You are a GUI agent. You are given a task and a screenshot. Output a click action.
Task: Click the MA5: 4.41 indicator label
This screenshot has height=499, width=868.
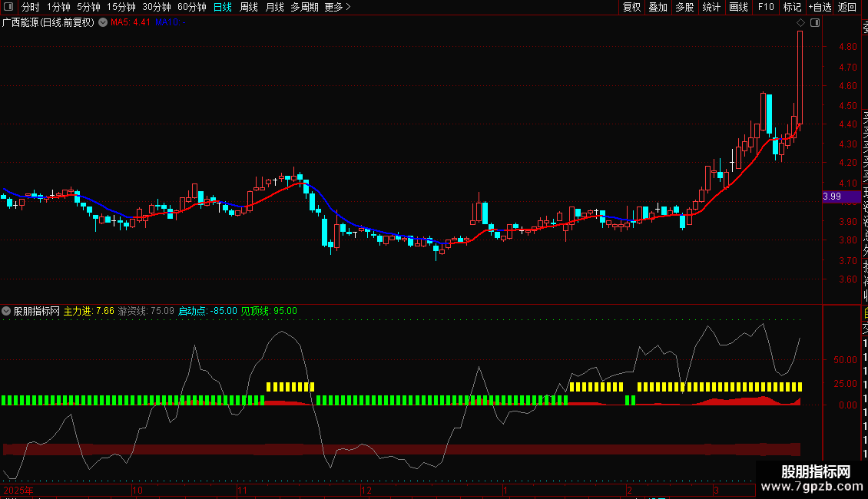coord(130,22)
